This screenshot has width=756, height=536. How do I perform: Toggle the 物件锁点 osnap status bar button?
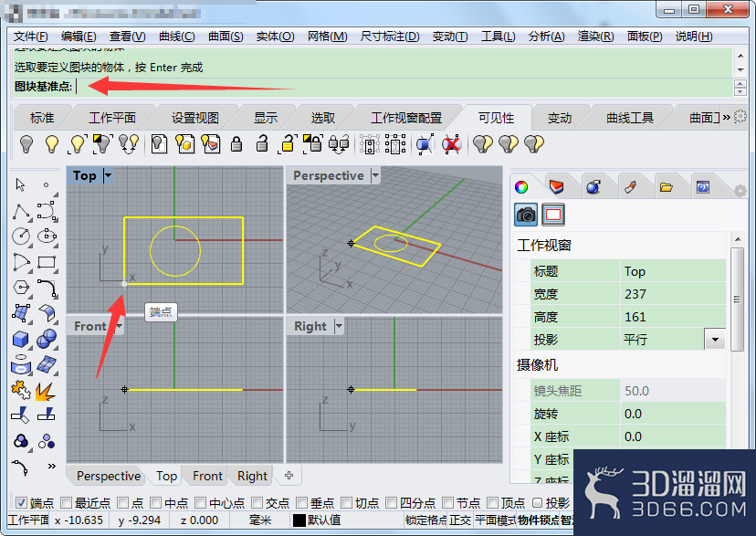click(x=539, y=520)
